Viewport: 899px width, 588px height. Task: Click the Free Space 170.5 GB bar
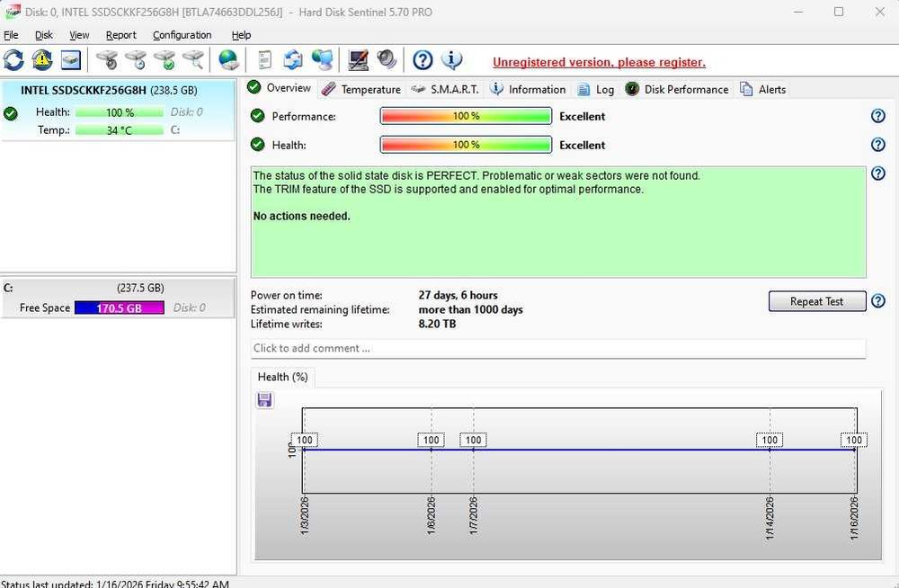click(120, 307)
